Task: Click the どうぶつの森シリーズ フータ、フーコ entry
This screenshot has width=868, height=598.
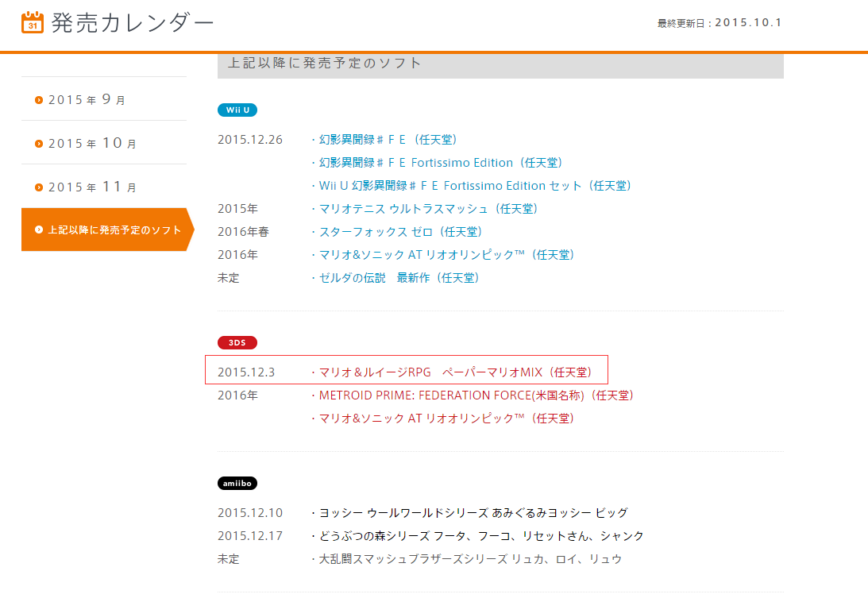Action: (481, 536)
